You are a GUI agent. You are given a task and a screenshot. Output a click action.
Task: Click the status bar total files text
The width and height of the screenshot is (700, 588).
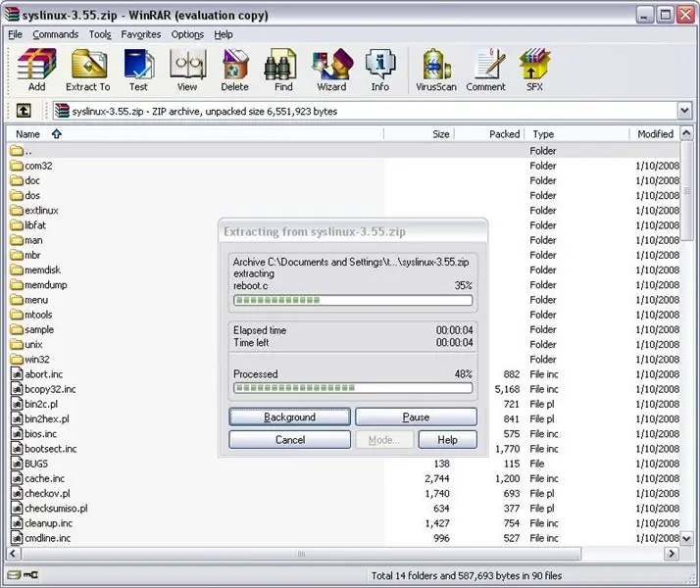(x=467, y=575)
